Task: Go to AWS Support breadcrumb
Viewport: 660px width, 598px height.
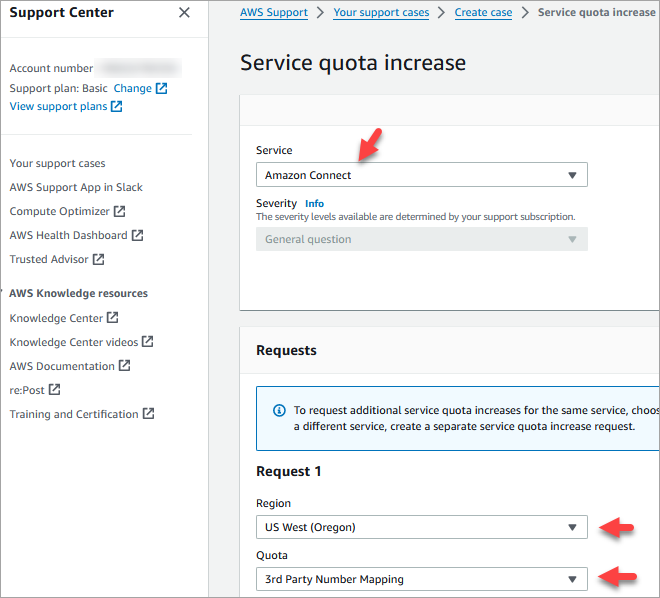Action: (x=274, y=13)
